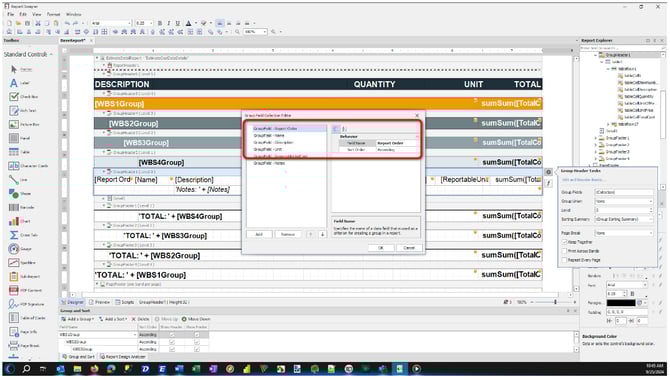Toggle the Keep Together checkbox
This screenshot has width=670, height=380.
(x=564, y=242)
